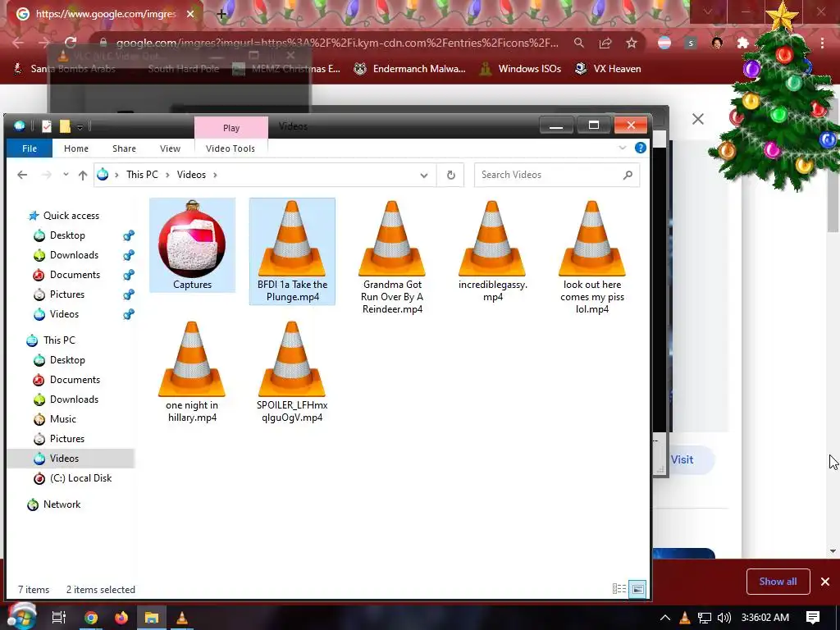
Task: Click the Visit button in Chrome
Action: 683,459
